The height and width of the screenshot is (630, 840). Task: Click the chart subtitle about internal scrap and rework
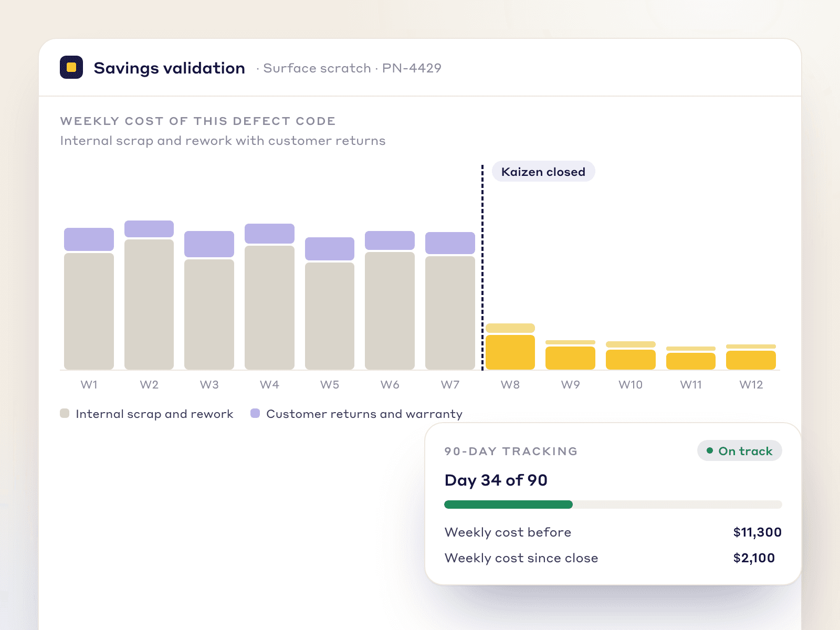[223, 141]
